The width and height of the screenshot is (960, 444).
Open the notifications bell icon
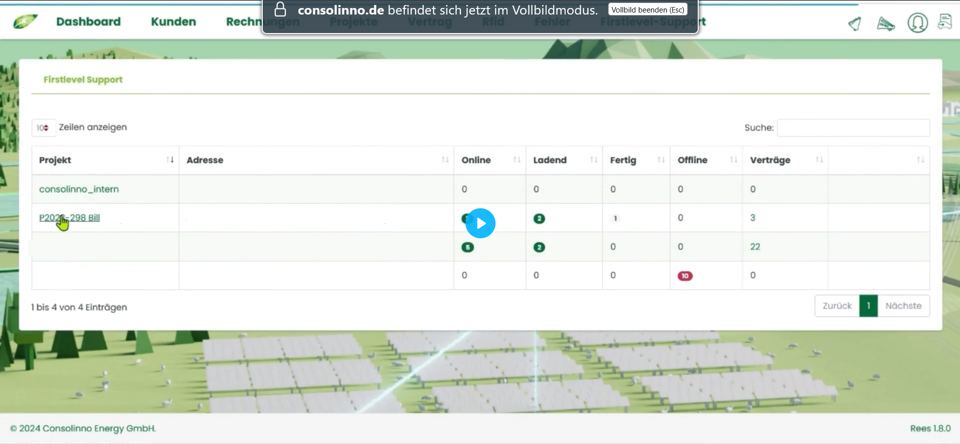pos(855,24)
